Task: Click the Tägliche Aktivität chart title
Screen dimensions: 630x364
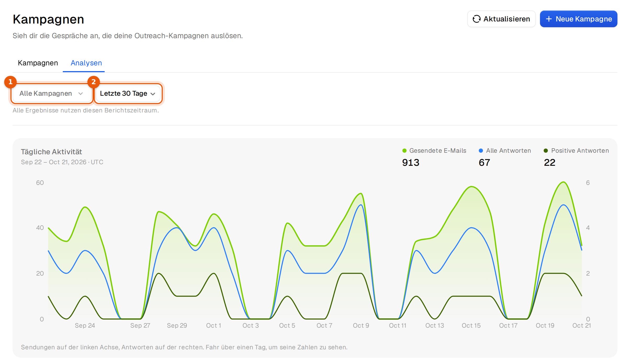Action: [51, 152]
